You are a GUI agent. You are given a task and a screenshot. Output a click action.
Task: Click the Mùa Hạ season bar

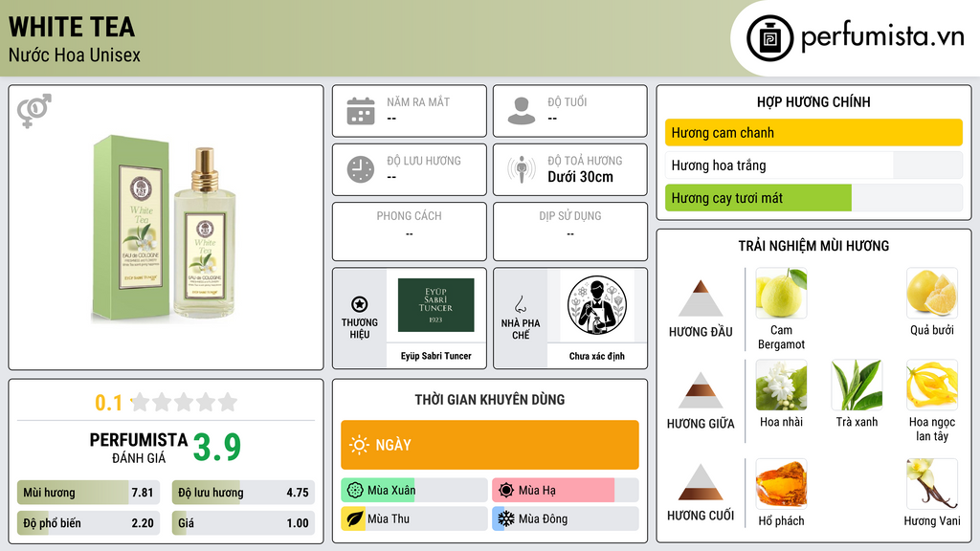click(566, 490)
